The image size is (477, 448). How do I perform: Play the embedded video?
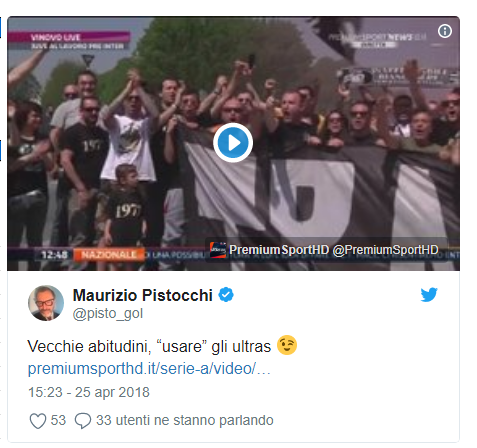point(233,143)
